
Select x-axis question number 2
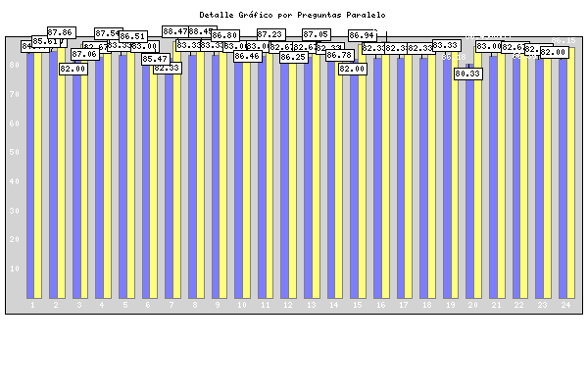(56, 305)
